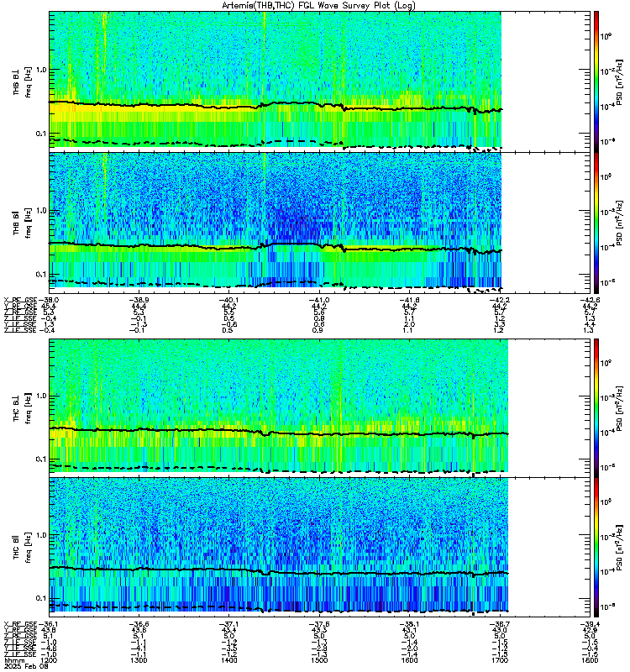Click the THC X_RE_GSE value '-36.1'
The width and height of the screenshot is (630, 672).
(x=49, y=624)
